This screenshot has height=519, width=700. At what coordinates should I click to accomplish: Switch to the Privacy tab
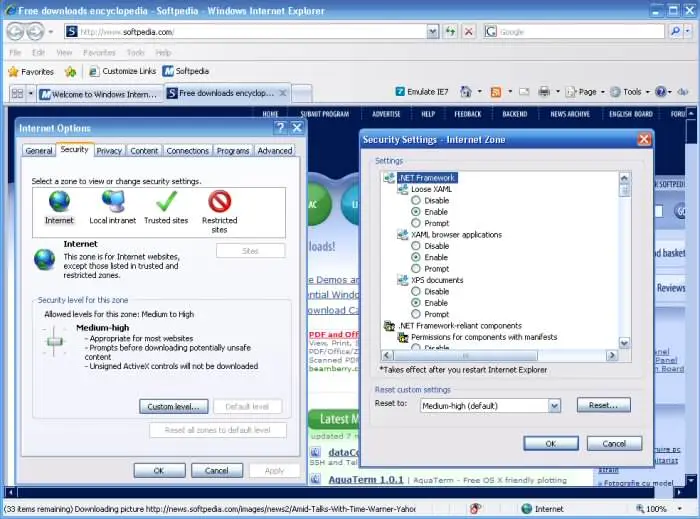(109, 151)
